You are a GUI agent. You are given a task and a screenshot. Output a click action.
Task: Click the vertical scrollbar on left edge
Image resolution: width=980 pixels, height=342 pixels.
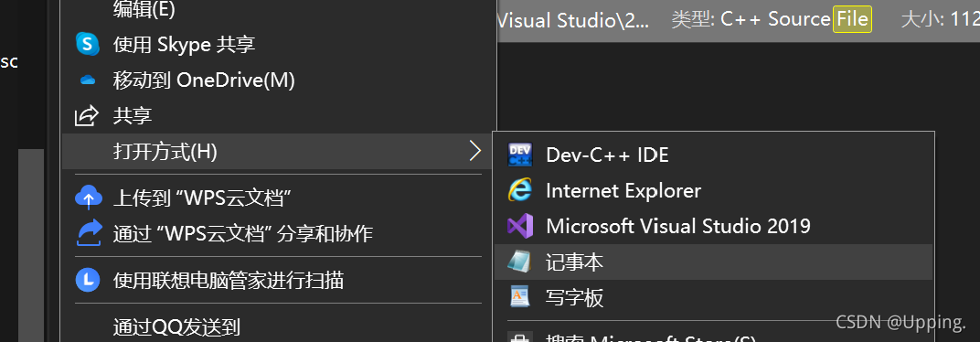pyautogui.click(x=31, y=245)
